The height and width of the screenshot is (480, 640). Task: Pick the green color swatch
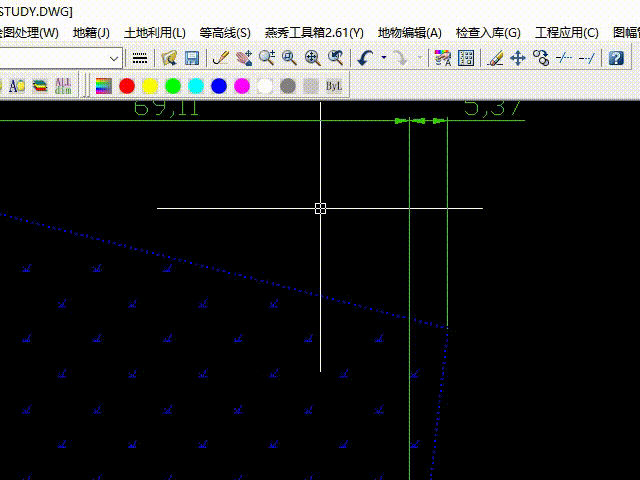[x=173, y=86]
